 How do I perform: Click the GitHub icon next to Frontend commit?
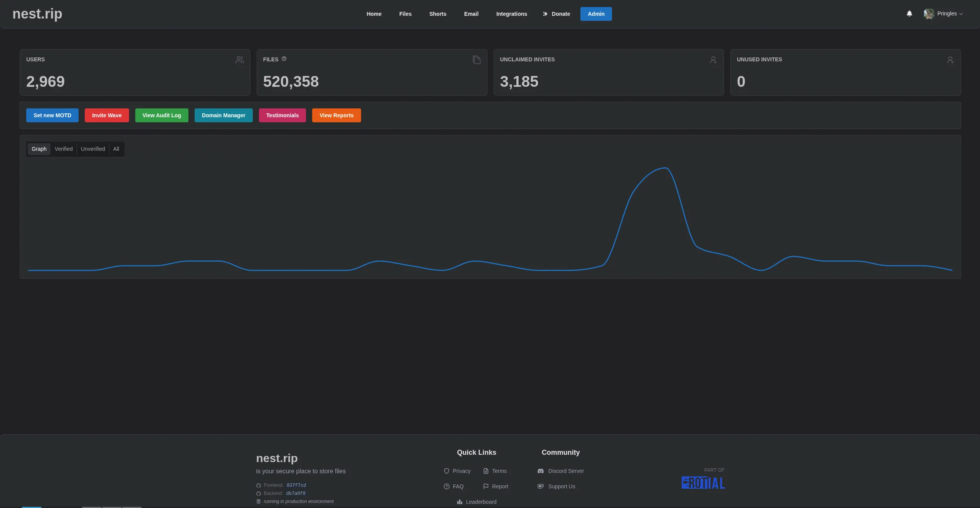pyautogui.click(x=258, y=485)
